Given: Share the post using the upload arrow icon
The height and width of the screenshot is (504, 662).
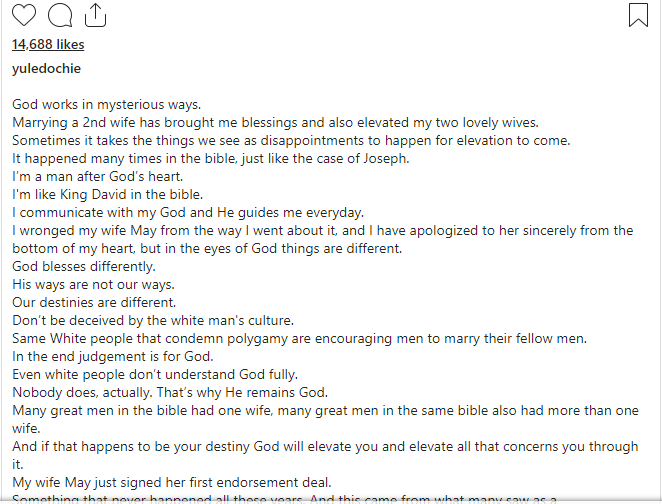Looking at the screenshot, I should 95,15.
